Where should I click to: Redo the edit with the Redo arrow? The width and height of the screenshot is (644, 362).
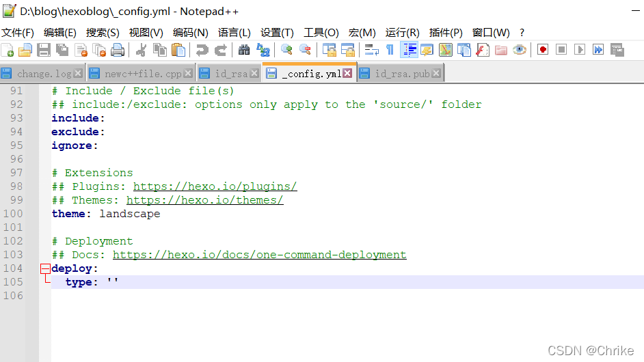coord(221,50)
